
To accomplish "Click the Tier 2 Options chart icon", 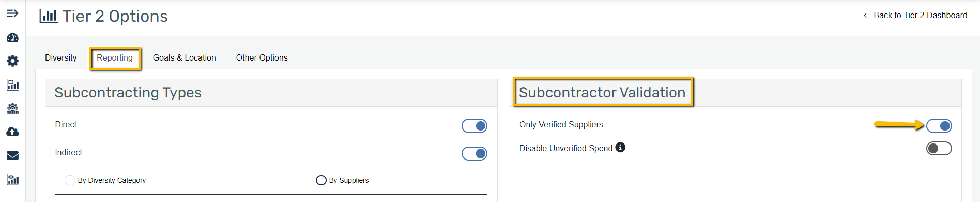I will [x=49, y=16].
